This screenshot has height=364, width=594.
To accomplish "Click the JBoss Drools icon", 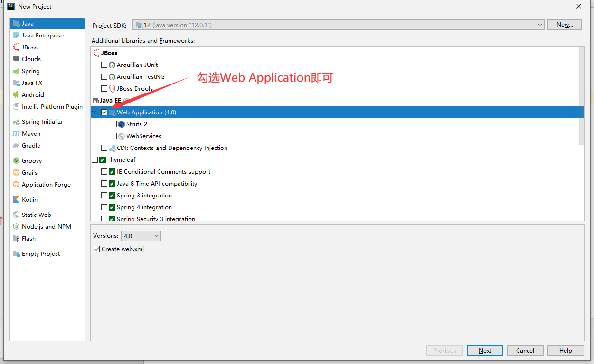I will point(112,89).
